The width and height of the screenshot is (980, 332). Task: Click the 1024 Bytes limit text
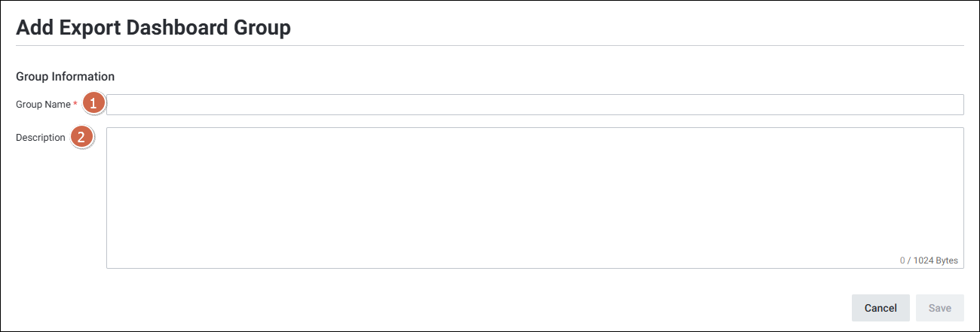(936, 260)
